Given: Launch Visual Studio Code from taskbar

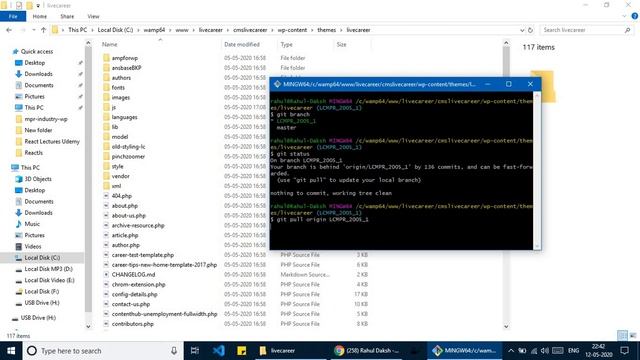Looking at the screenshot, I should [218, 351].
